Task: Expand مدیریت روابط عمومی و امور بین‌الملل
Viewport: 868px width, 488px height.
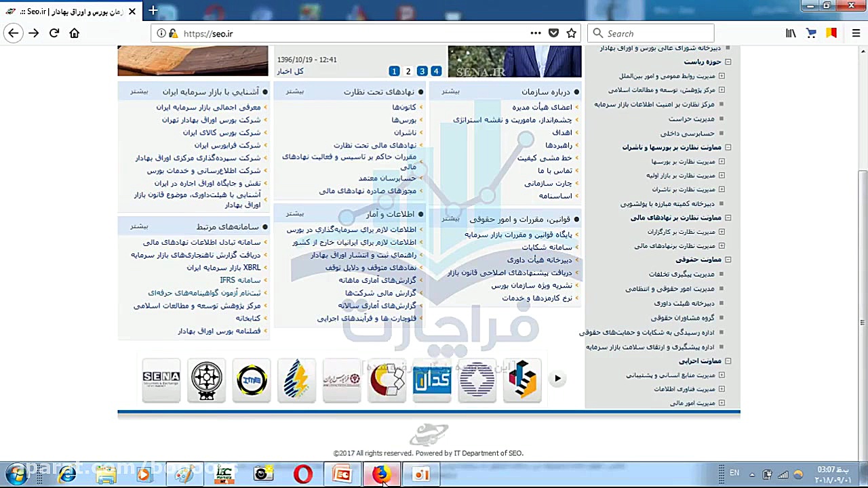Action: pos(722,77)
